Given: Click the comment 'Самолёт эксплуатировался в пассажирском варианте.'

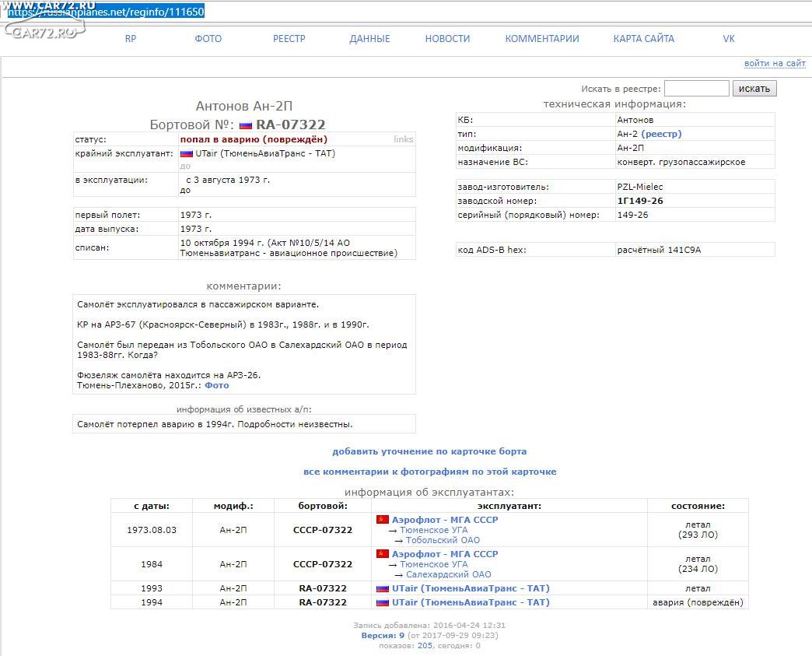Looking at the screenshot, I should 198,305.
